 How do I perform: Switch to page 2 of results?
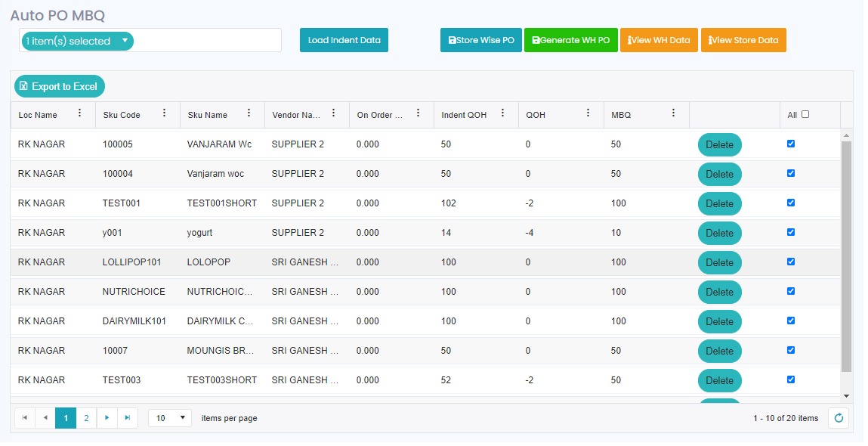tap(86, 418)
